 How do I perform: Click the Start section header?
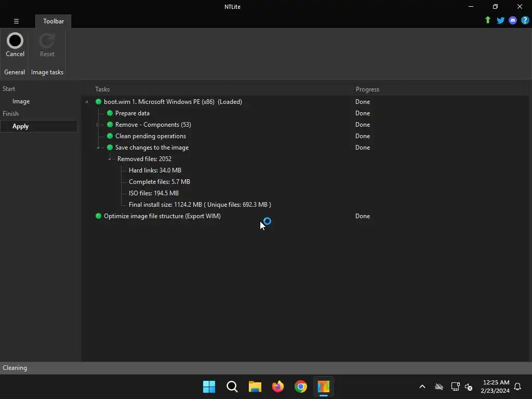click(9, 88)
